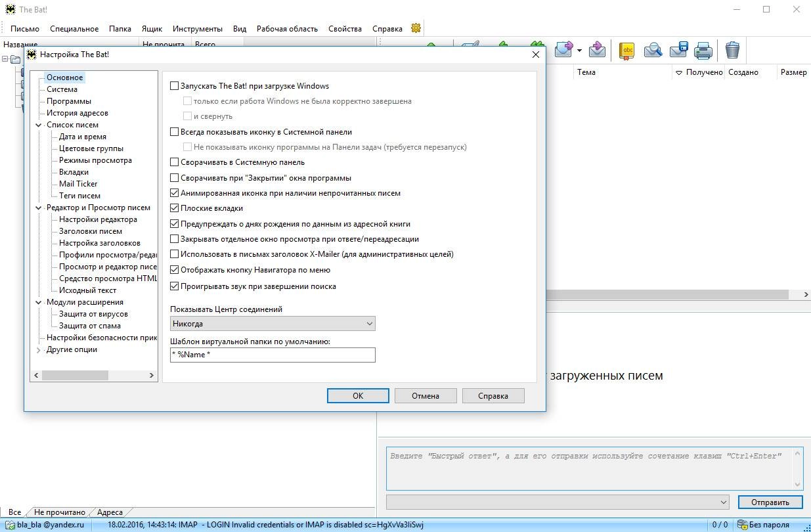The image size is (811, 532).
Task: Switch to the Все tab
Action: [x=14, y=512]
